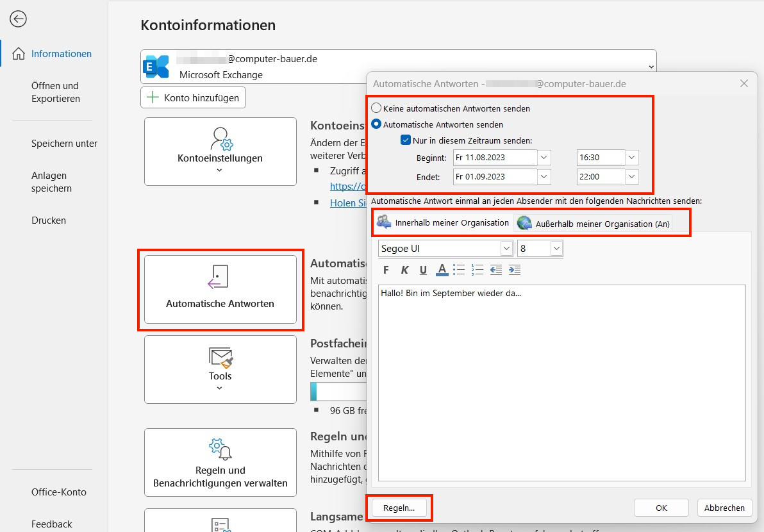Open the Beginnt date dropdown

click(x=544, y=158)
